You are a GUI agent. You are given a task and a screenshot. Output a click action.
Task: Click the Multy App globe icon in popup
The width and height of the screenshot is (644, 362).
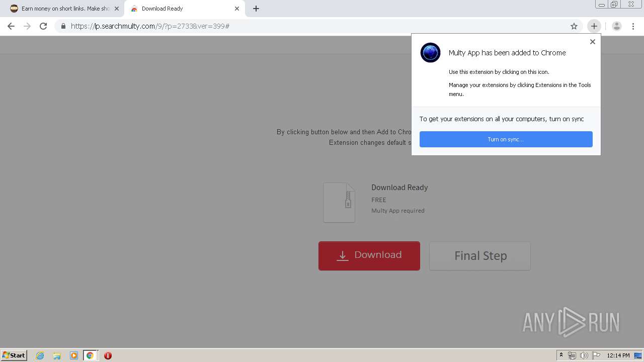[431, 53]
